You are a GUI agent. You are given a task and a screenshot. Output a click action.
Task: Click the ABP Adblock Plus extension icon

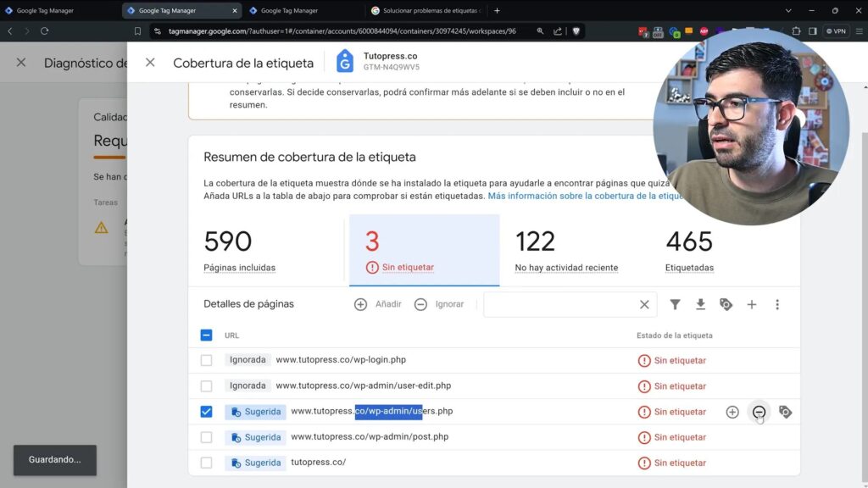(x=704, y=31)
